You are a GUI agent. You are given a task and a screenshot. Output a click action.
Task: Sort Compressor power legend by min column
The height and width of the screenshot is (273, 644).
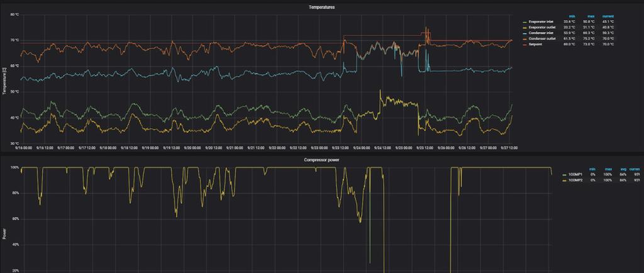592,169
